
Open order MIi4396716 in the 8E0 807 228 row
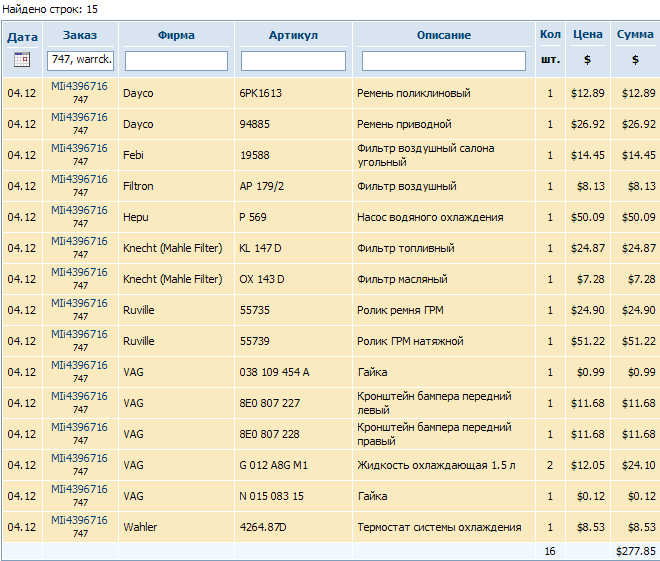click(80, 427)
